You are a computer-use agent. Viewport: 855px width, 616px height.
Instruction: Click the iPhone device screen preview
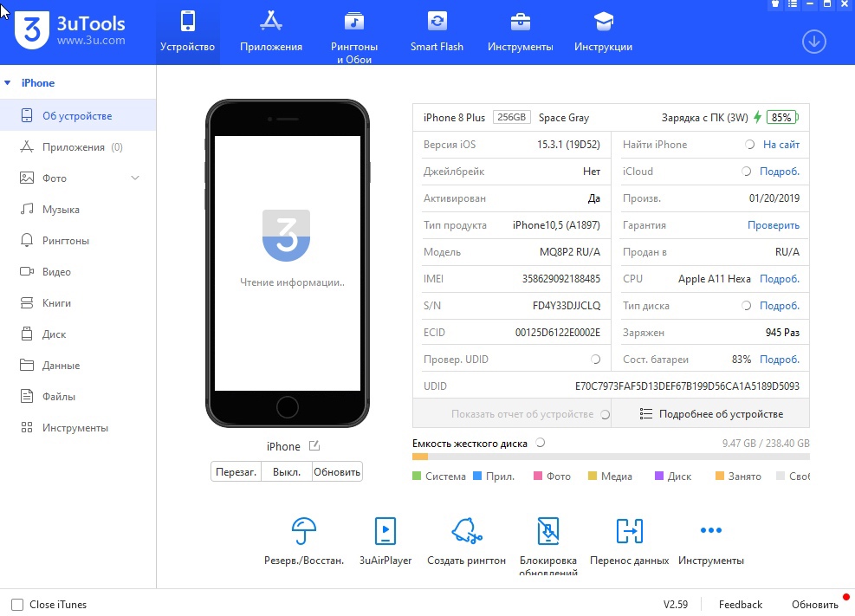tap(288, 263)
